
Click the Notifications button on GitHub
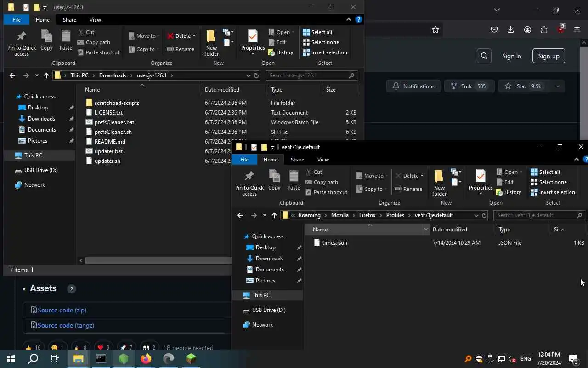413,86
